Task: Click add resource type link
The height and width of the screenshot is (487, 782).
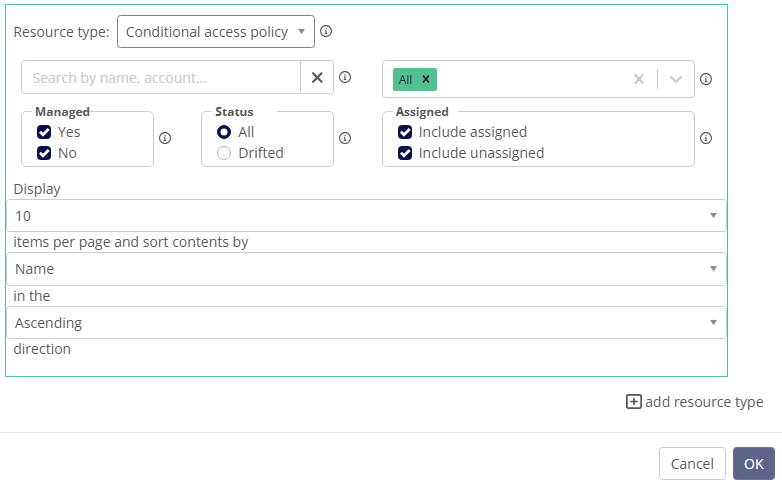Action: [695, 402]
